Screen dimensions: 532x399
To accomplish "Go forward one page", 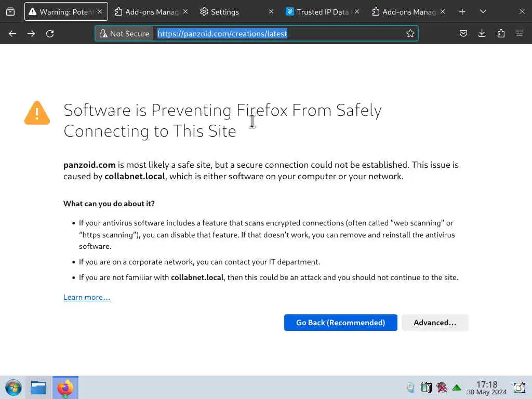I will [31, 34].
